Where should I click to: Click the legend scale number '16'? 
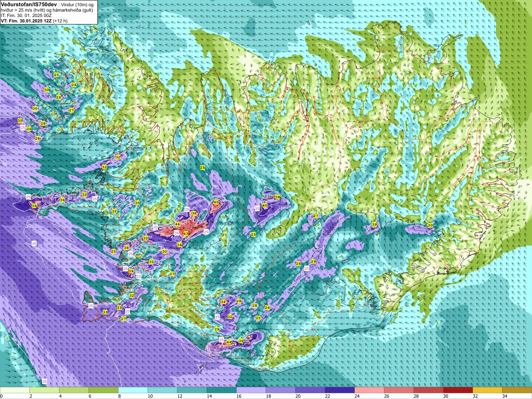pyautogui.click(x=239, y=396)
